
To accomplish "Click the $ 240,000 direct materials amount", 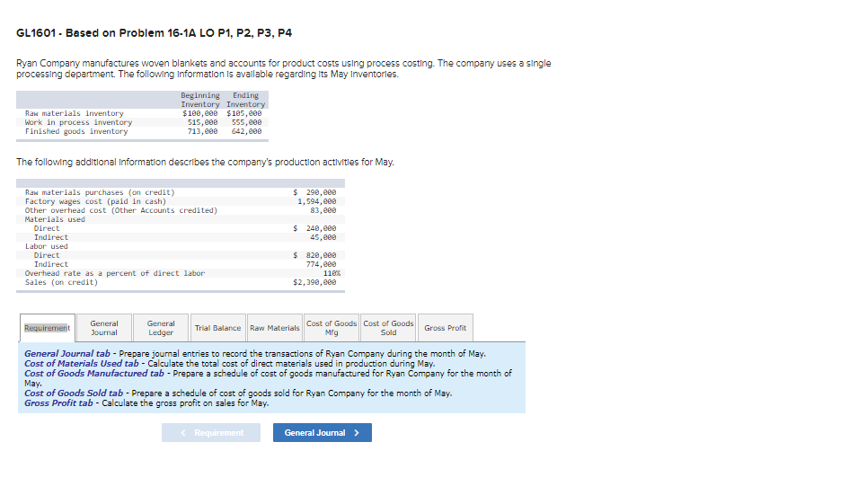I will click(x=314, y=228).
